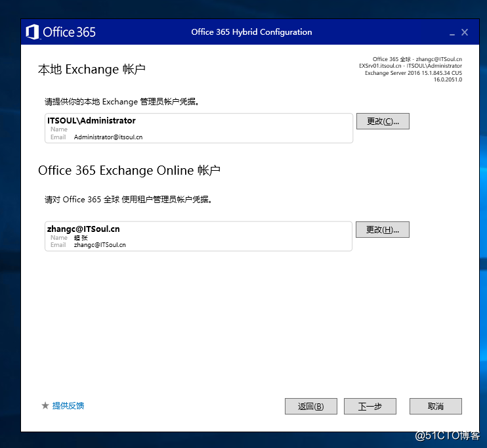Viewport: 487px width, 448px height.
Task: Select the zhangc@ITSoul.cn account box
Action: coord(198,236)
